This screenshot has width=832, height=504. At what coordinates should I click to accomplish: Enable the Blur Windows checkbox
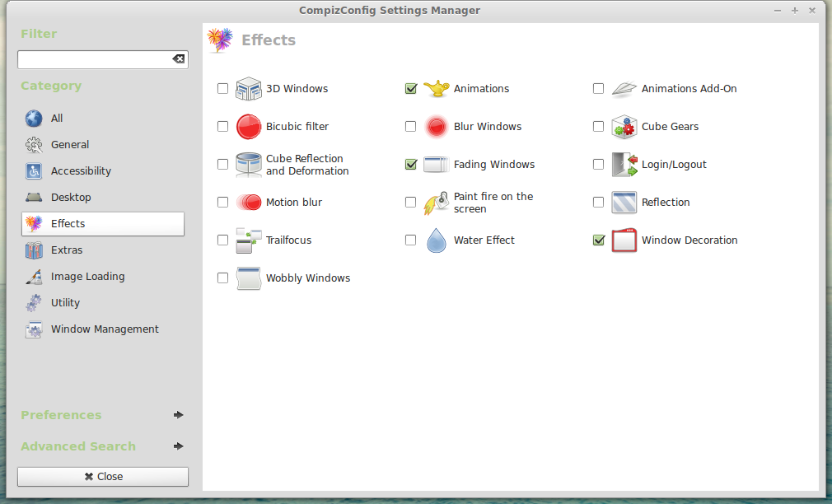point(410,127)
